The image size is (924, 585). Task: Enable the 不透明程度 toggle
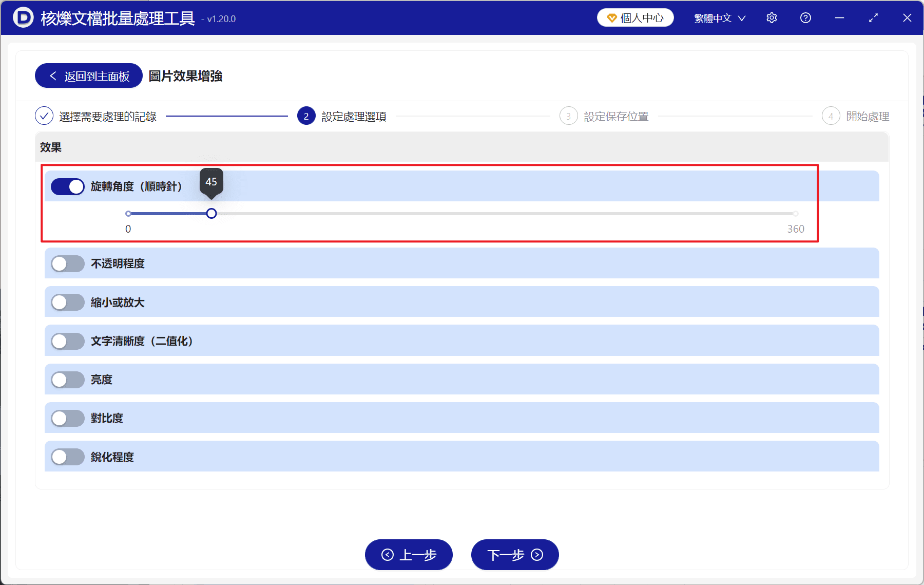(x=67, y=263)
